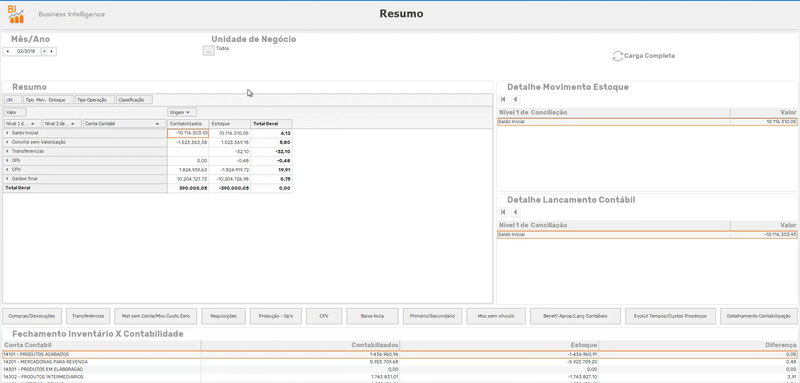Select the 14302 - PRODUTOS INTERMEDIARIOS row
The width and height of the screenshot is (800, 383).
(x=399, y=376)
